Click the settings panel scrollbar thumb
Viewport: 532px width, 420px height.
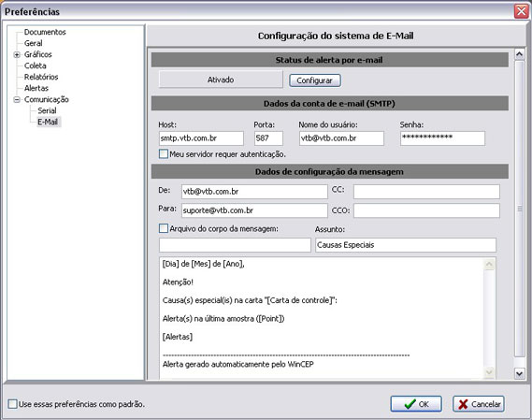519,209
